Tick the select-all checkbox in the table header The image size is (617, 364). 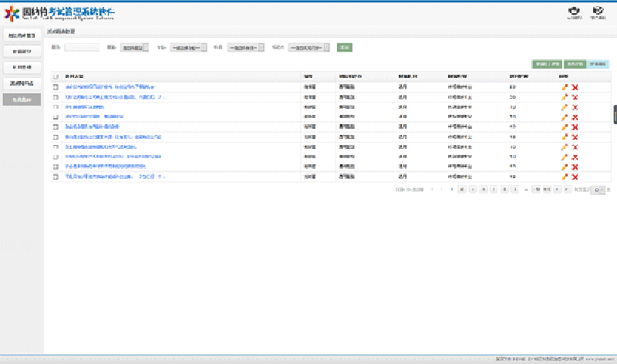coord(56,77)
